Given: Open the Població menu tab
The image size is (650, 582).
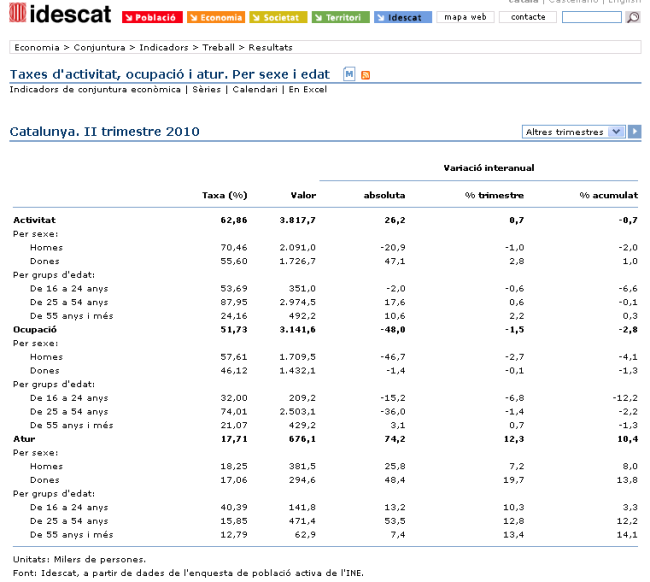Looking at the screenshot, I should click(152, 17).
